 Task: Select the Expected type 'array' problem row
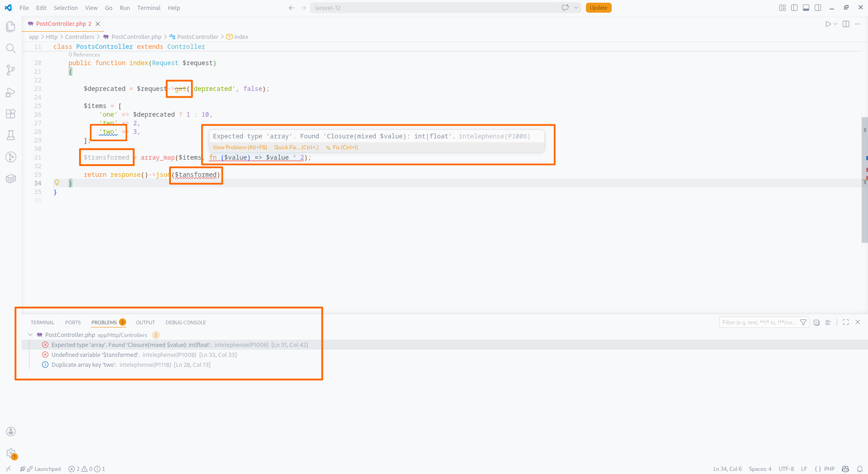[x=445, y=345]
